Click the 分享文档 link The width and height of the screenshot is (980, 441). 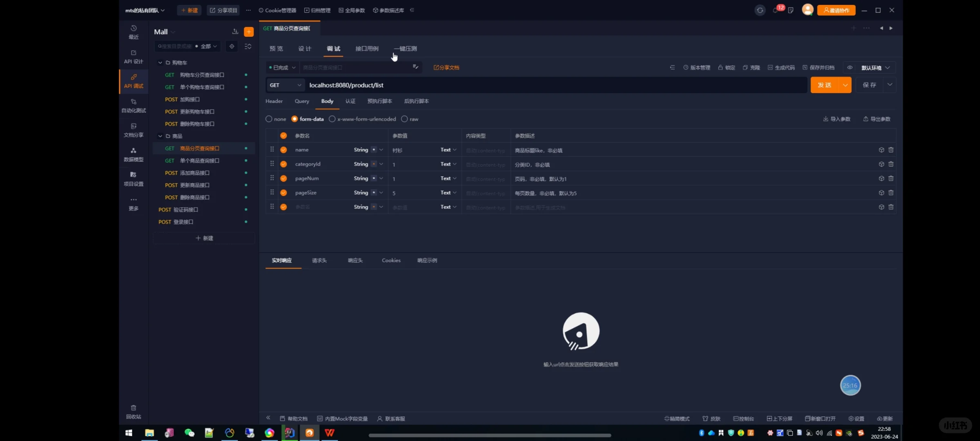coord(446,67)
